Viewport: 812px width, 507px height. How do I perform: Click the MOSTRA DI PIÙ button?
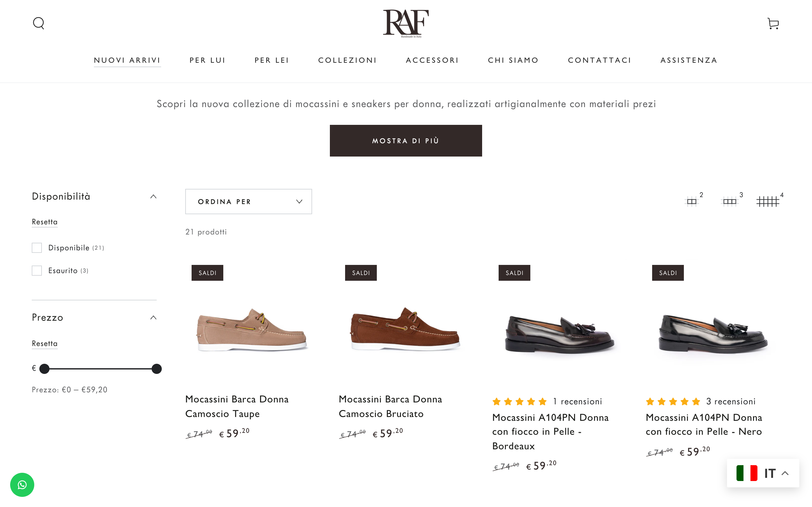point(406,140)
